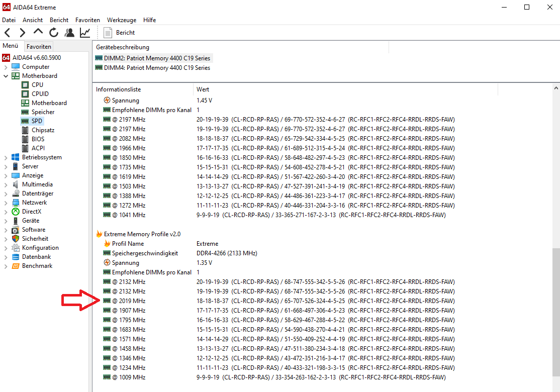The height and width of the screenshot is (392, 560).
Task: Click the Anzeige display icon
Action: (16, 176)
